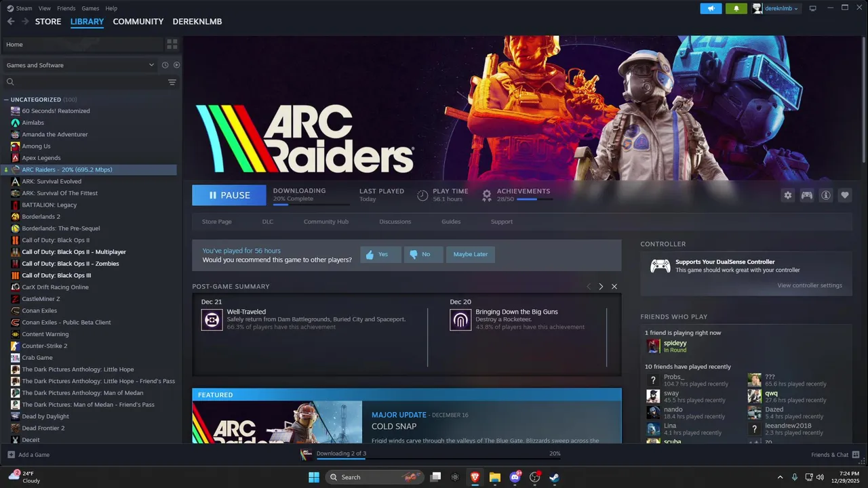Click the thumbs down No button

[423, 254]
